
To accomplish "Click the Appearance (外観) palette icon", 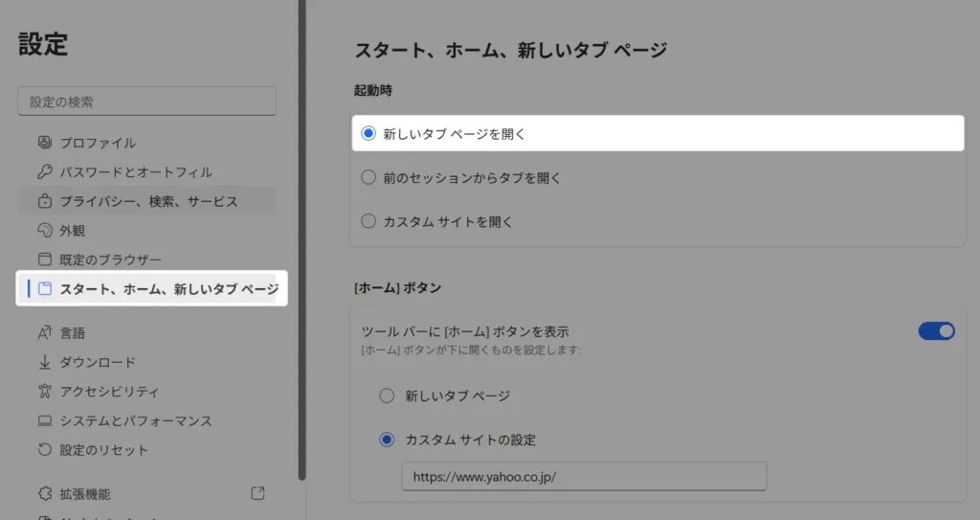I will (44, 231).
